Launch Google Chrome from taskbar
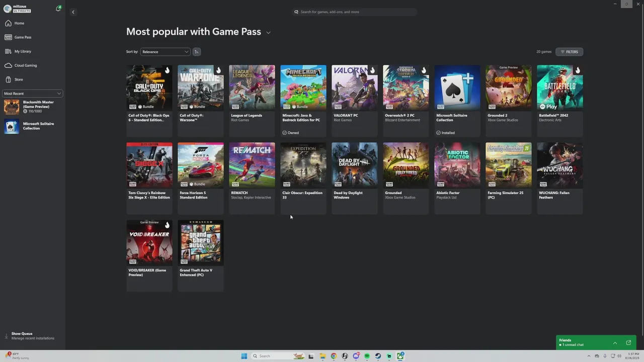The height and width of the screenshot is (362, 644). coord(334,356)
